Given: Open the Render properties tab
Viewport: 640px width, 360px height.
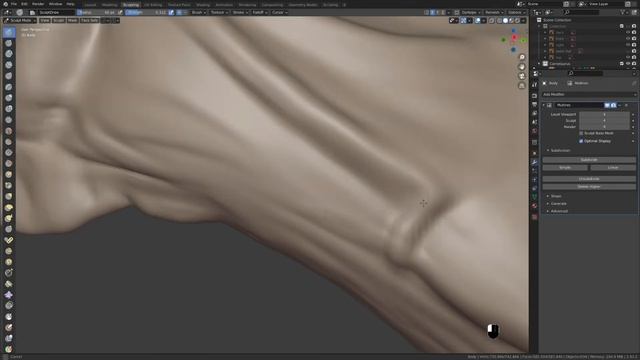Looking at the screenshot, I should click(x=534, y=96).
